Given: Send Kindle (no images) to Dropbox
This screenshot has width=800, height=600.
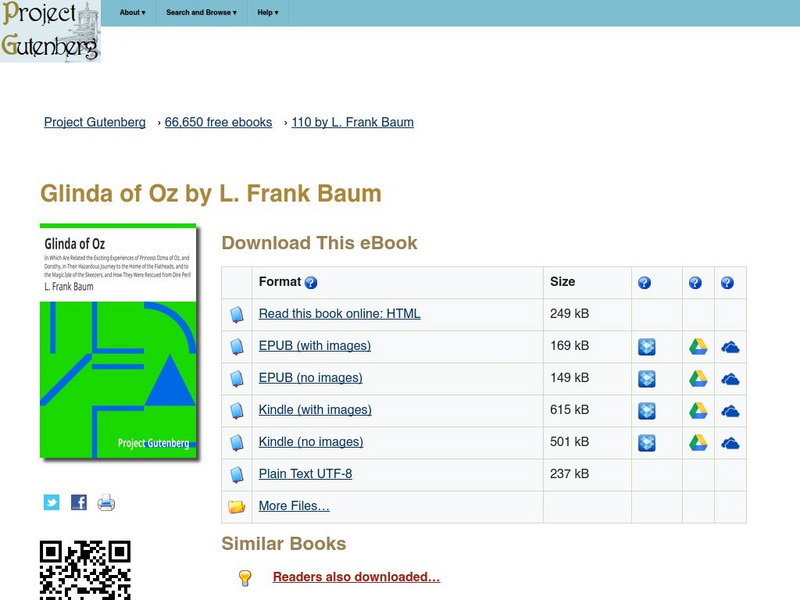Looking at the screenshot, I should click(x=646, y=443).
